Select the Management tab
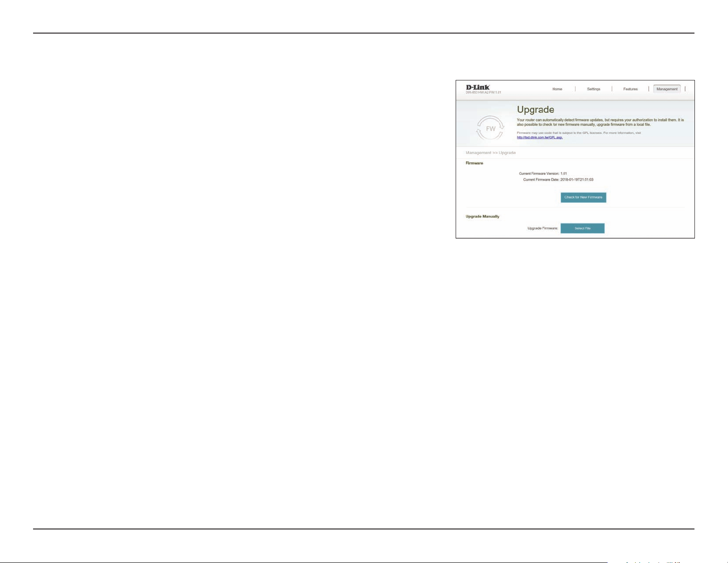 coord(667,89)
